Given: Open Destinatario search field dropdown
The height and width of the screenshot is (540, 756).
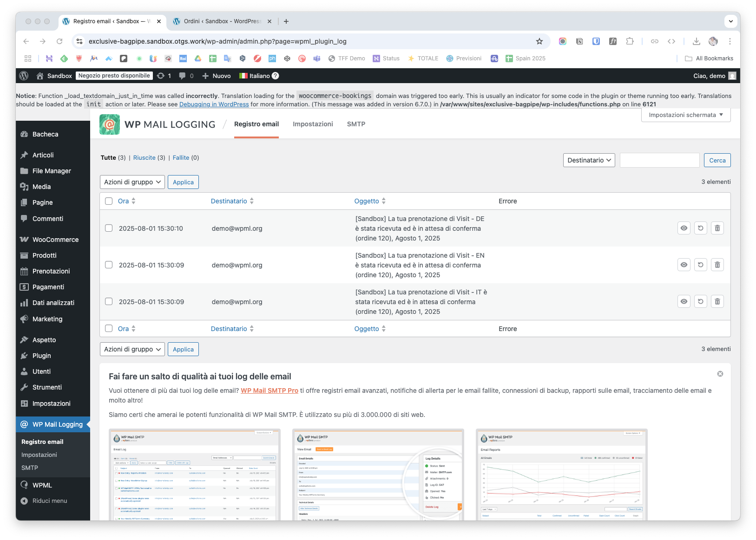Looking at the screenshot, I should [x=589, y=160].
